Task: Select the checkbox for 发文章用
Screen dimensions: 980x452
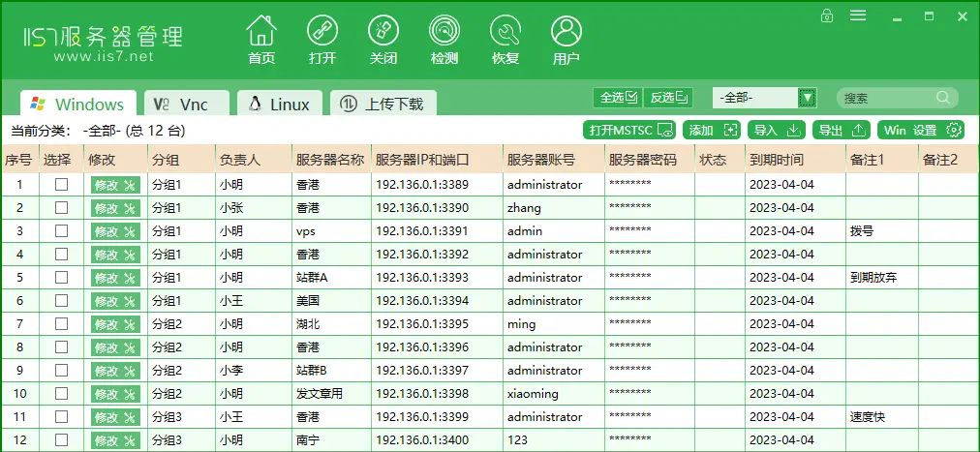Action: tap(61, 393)
